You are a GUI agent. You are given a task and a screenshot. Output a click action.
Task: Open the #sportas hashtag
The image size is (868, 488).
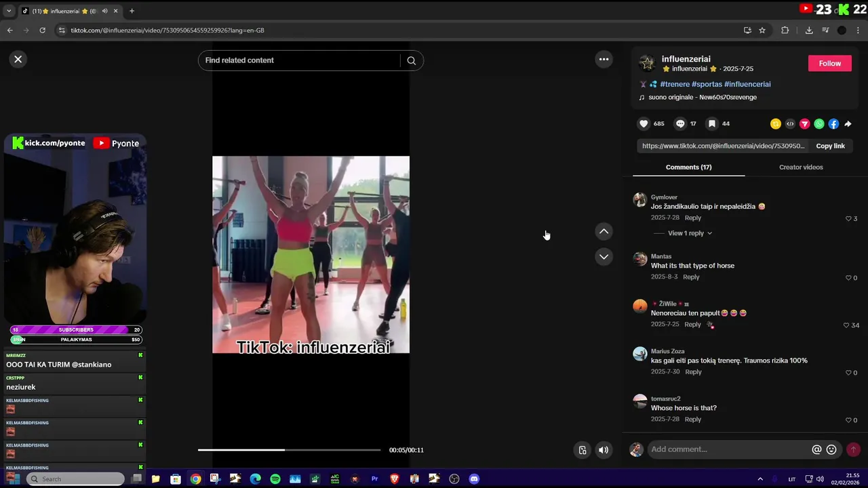coord(707,84)
